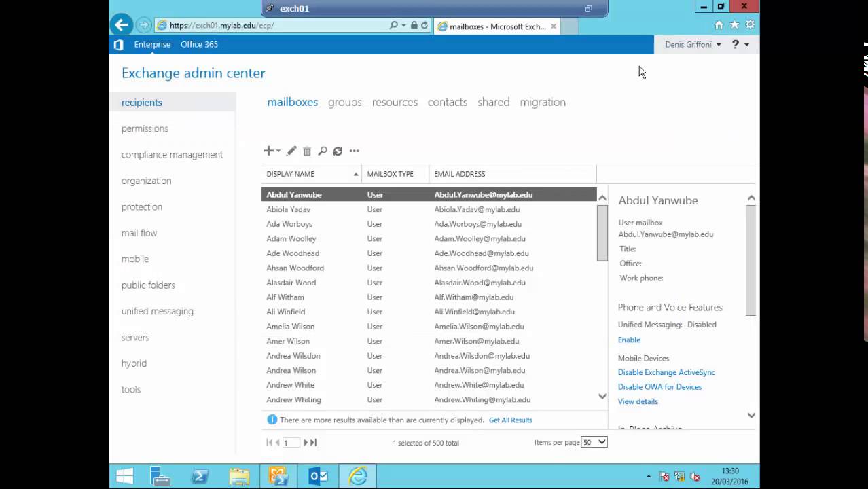Go to the first page of results
This screenshot has height=489, width=868.
270,442
